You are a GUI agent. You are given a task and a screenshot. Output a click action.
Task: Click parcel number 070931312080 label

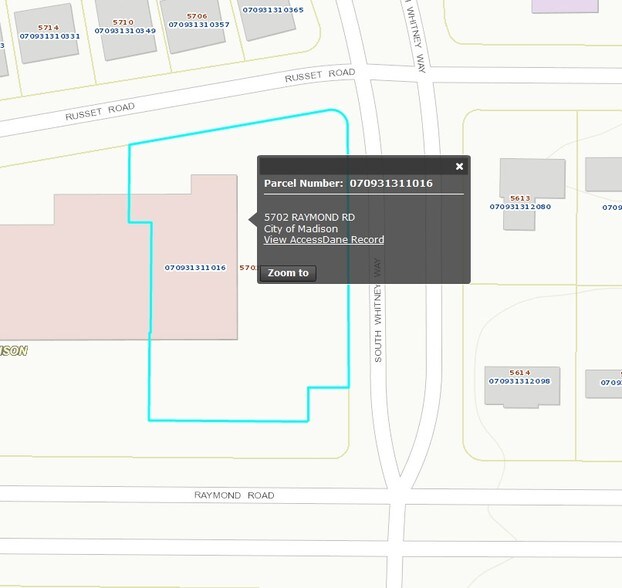coord(520,207)
